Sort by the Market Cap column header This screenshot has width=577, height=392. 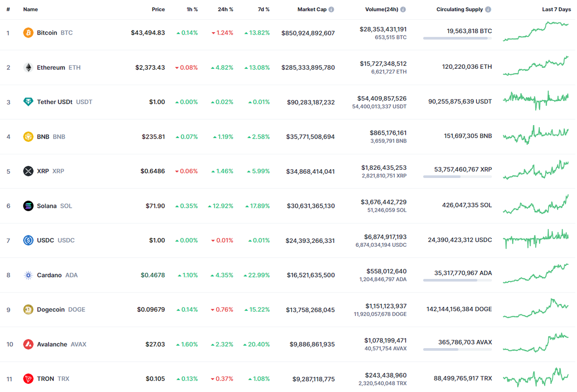(312, 10)
